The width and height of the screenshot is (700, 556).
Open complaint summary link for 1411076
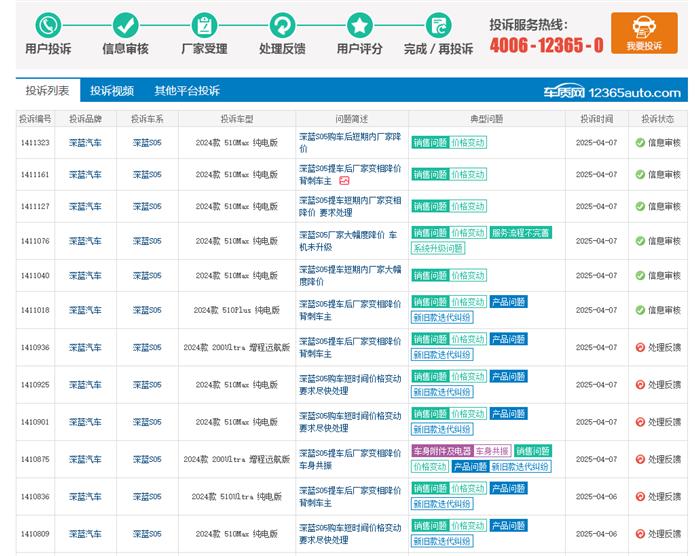click(x=348, y=241)
